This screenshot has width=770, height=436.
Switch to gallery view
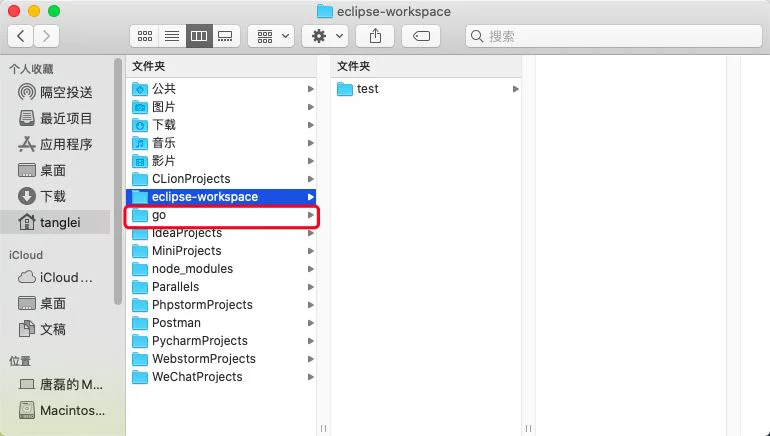coord(225,36)
